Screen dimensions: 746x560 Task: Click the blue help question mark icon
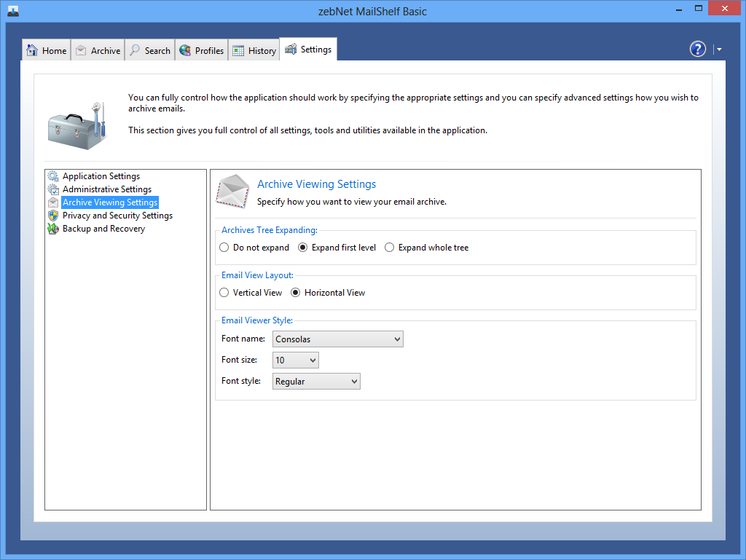[697, 49]
